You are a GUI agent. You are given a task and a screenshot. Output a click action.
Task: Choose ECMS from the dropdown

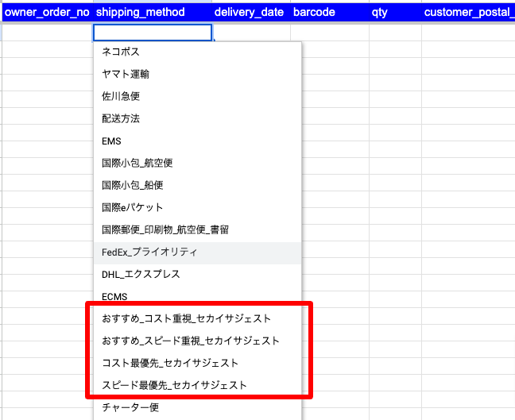point(115,296)
